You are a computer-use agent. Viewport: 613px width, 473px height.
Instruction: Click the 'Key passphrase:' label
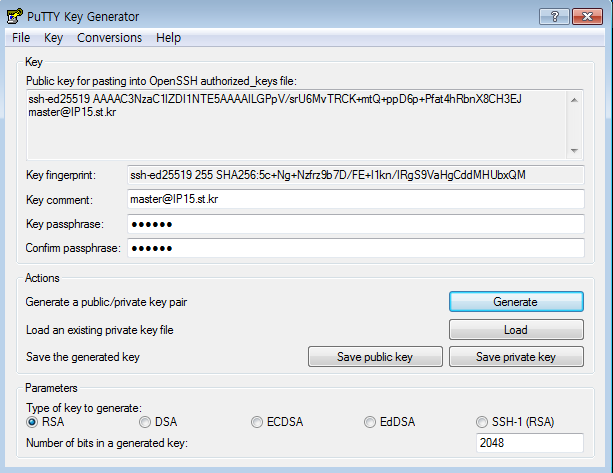[65, 224]
